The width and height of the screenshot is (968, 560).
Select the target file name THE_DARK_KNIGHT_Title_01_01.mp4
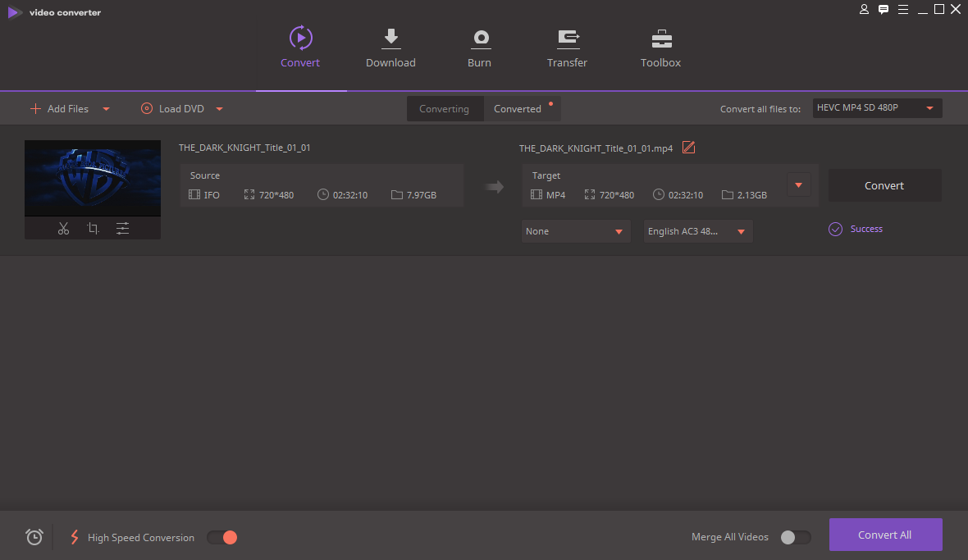[596, 148]
